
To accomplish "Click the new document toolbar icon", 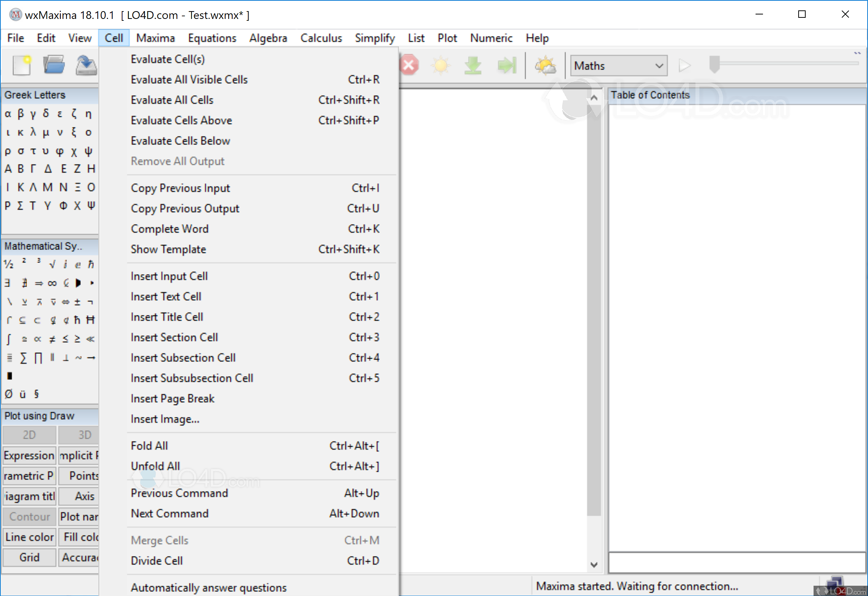I will pyautogui.click(x=21, y=65).
